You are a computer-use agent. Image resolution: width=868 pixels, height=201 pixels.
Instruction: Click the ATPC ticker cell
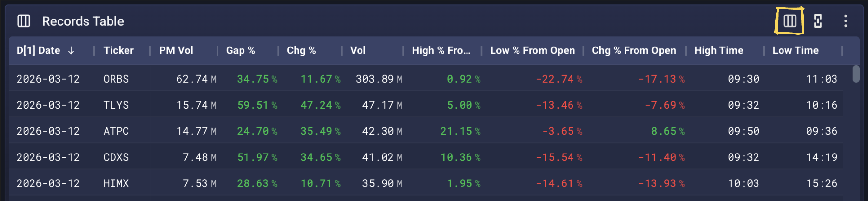click(116, 131)
